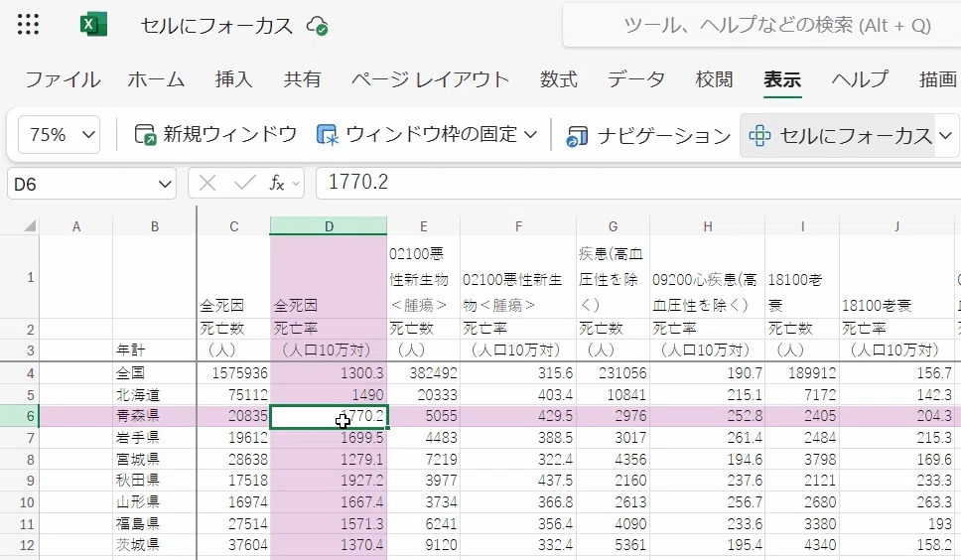Select column F header
This screenshot has width=961, height=560.
518,226
